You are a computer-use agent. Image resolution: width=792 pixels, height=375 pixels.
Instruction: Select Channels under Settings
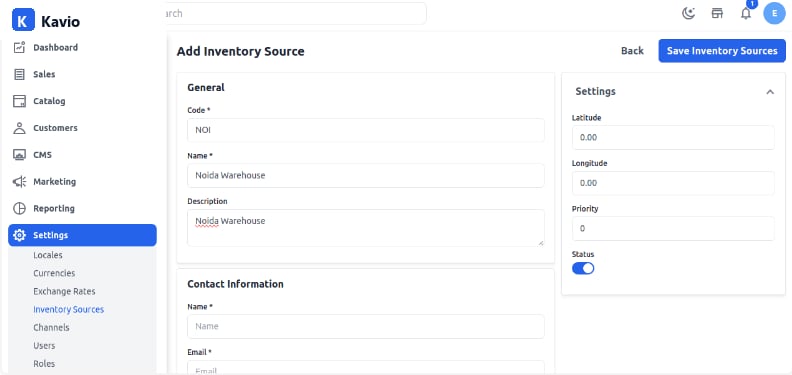point(51,327)
